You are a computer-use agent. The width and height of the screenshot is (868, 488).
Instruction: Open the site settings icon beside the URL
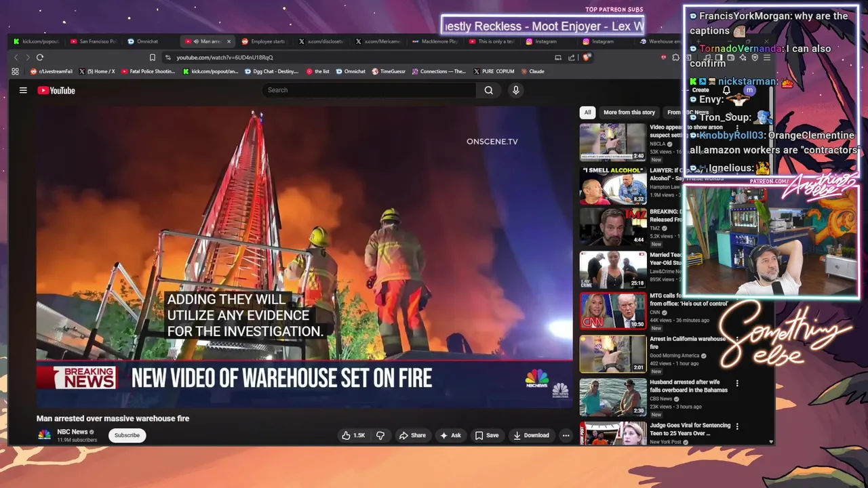[168, 58]
